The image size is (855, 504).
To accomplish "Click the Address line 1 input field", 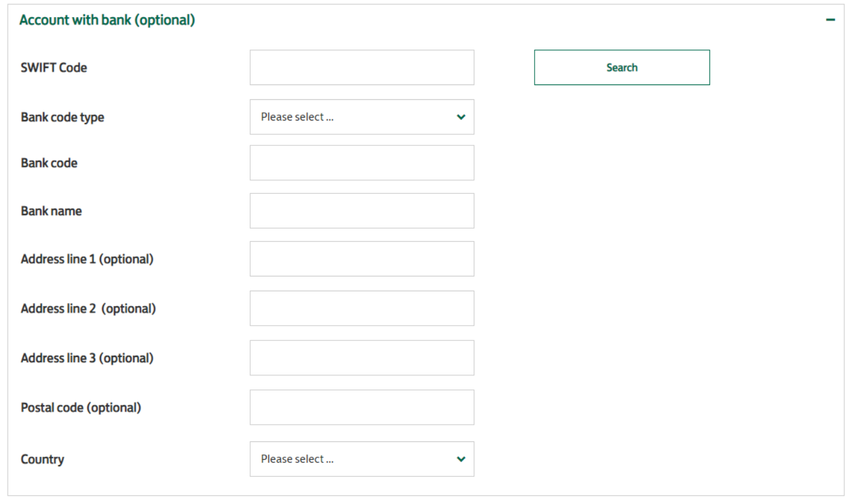I will point(362,259).
